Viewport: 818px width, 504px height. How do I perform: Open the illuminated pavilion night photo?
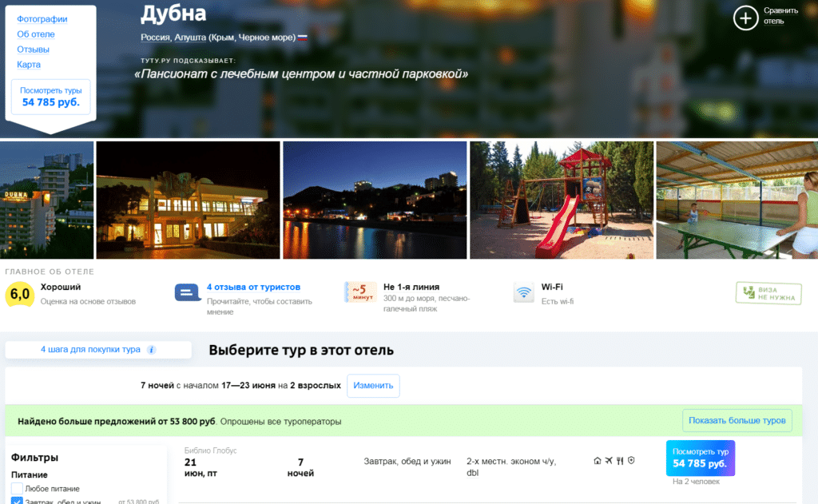188,200
